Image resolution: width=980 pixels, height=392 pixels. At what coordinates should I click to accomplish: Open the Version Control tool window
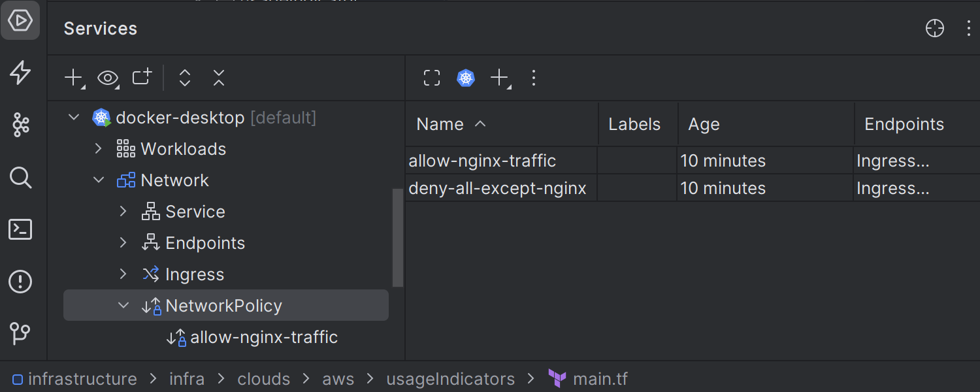click(20, 334)
